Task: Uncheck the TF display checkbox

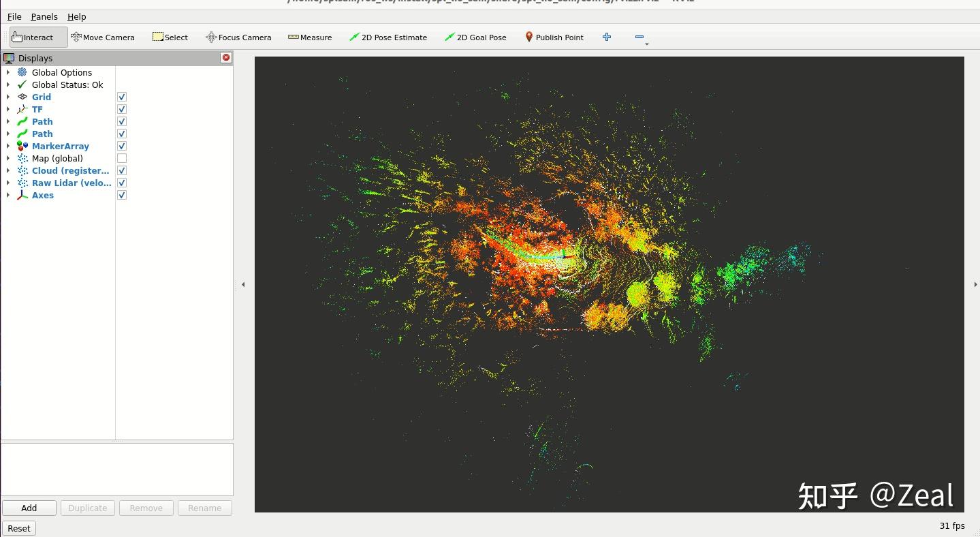Action: [x=122, y=109]
